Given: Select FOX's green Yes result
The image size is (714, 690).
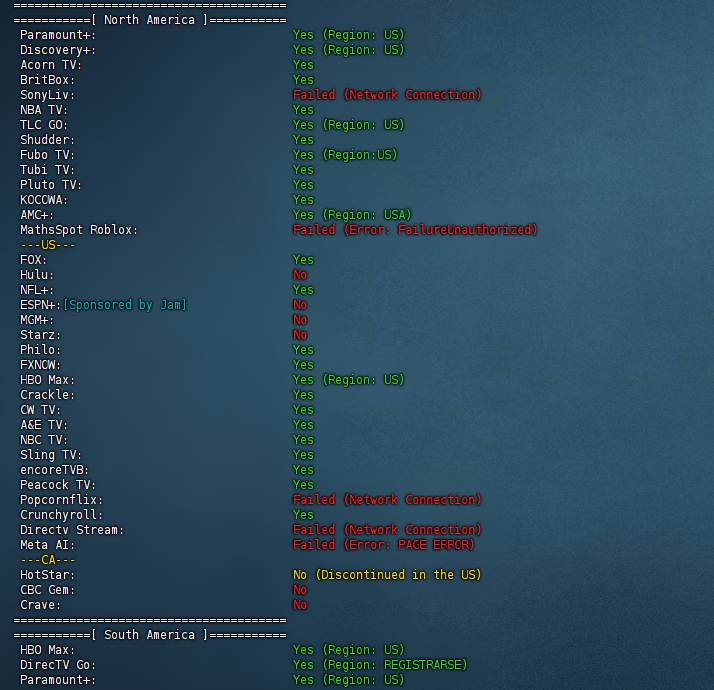Looking at the screenshot, I should pos(303,260).
